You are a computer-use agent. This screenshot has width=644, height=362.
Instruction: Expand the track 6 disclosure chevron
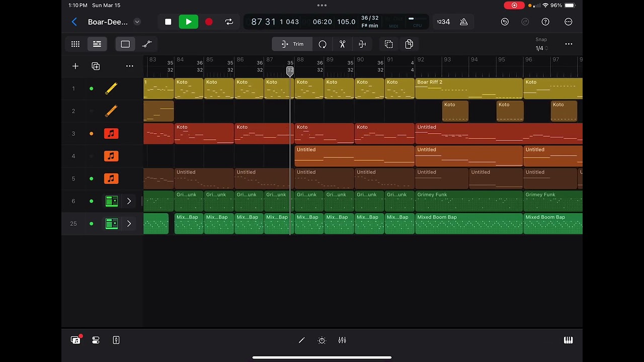pos(129,201)
